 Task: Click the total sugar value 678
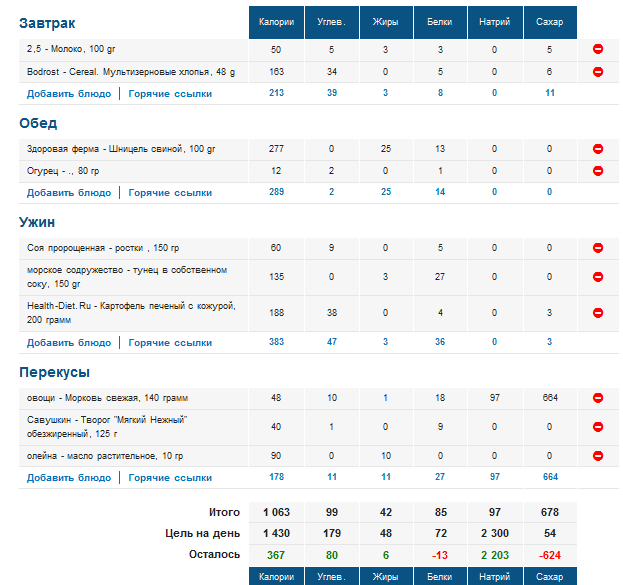(550, 512)
